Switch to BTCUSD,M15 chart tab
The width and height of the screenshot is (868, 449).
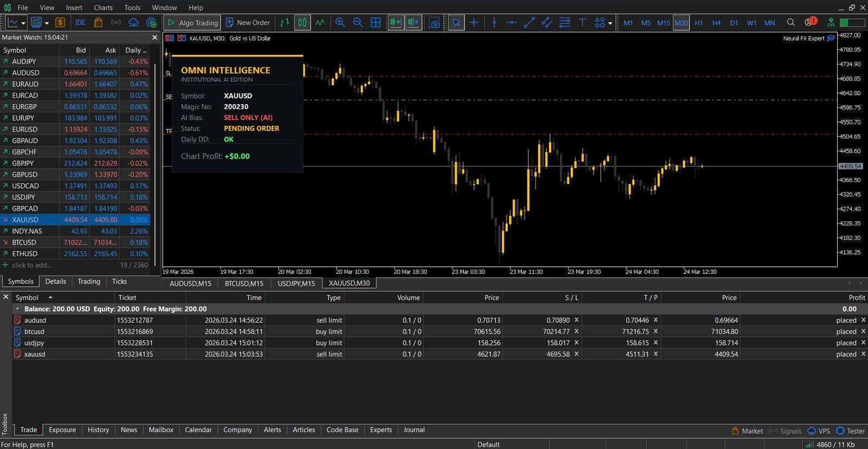244,283
